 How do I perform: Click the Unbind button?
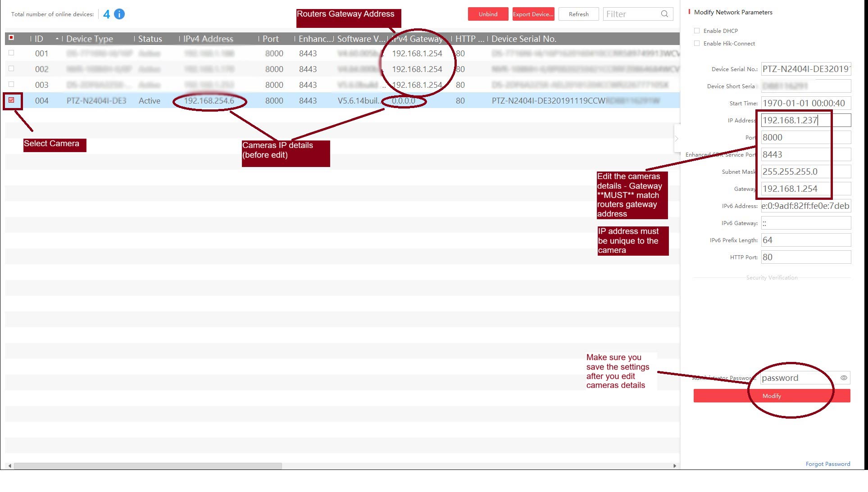488,14
